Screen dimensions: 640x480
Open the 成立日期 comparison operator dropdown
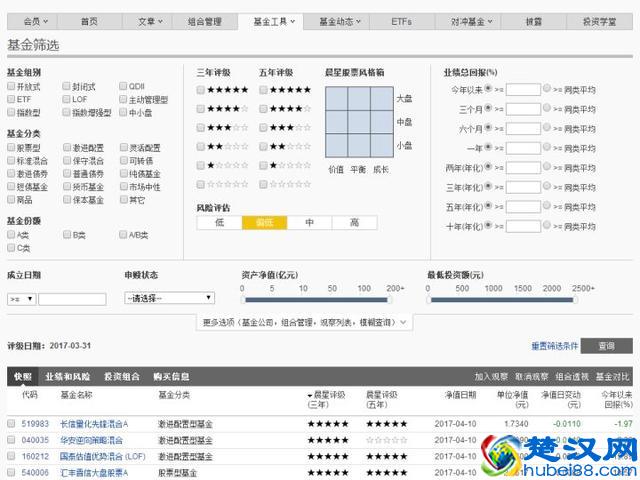(22, 299)
